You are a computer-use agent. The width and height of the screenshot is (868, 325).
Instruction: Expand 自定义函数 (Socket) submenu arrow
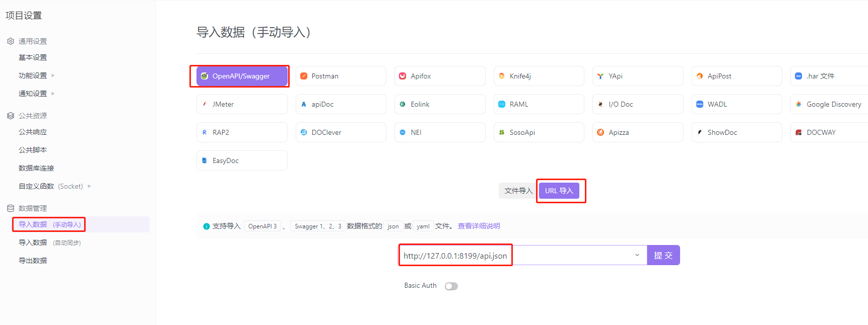pos(89,186)
